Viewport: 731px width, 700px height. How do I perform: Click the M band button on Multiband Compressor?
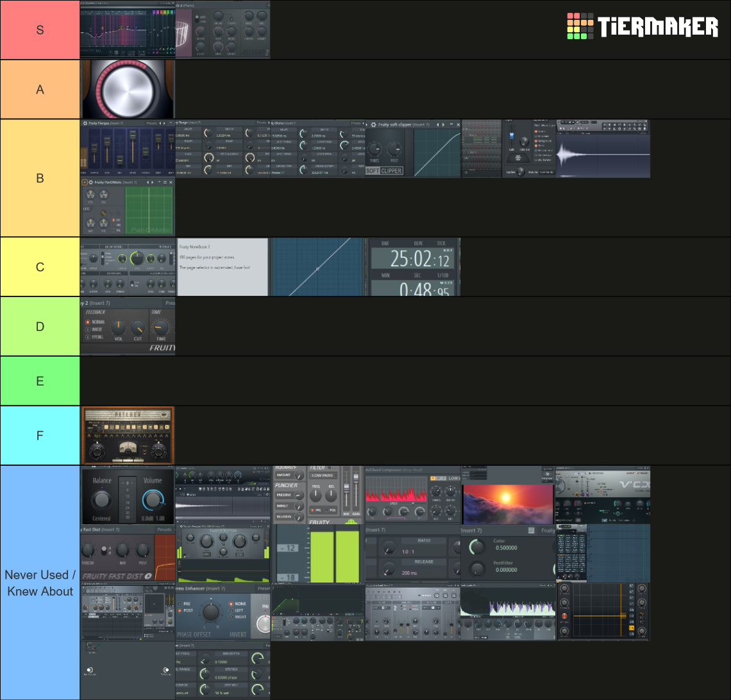pyautogui.click(x=438, y=478)
